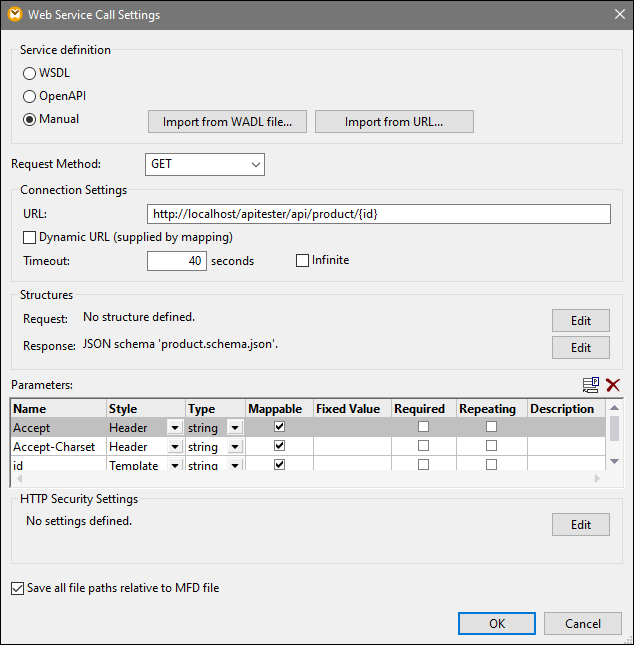Expand Style dropdown for Accept row

(175, 428)
